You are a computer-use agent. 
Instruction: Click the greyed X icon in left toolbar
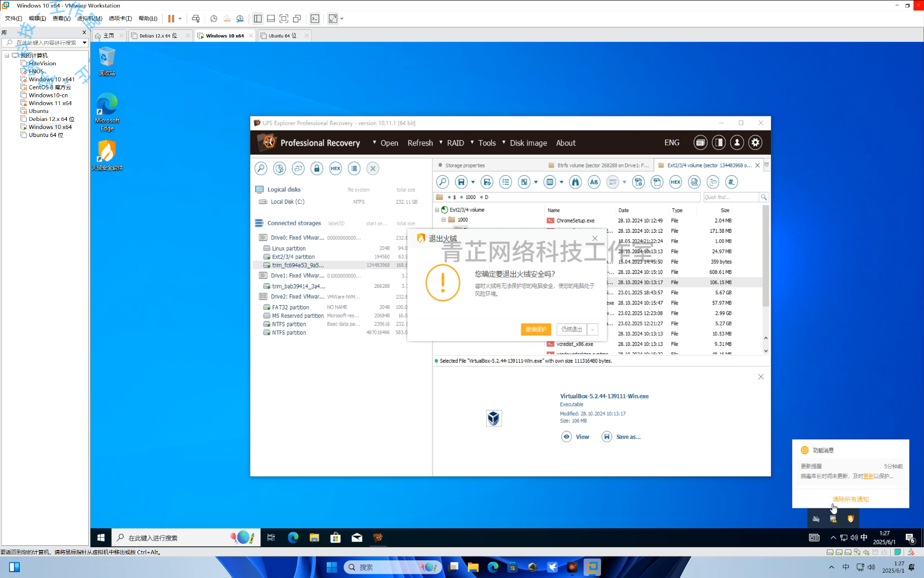point(373,169)
